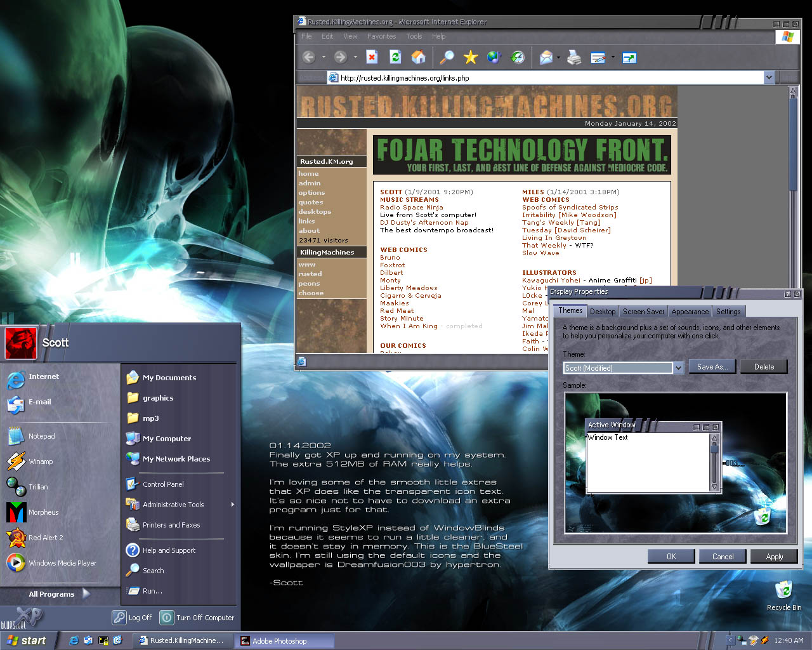Open the Tools menu in Internet Explorer

point(414,36)
